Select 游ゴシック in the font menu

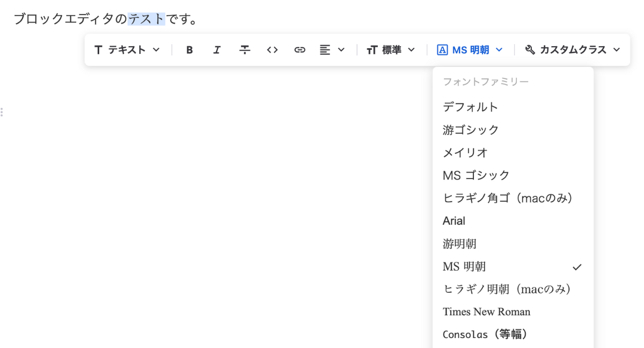pyautogui.click(x=470, y=129)
